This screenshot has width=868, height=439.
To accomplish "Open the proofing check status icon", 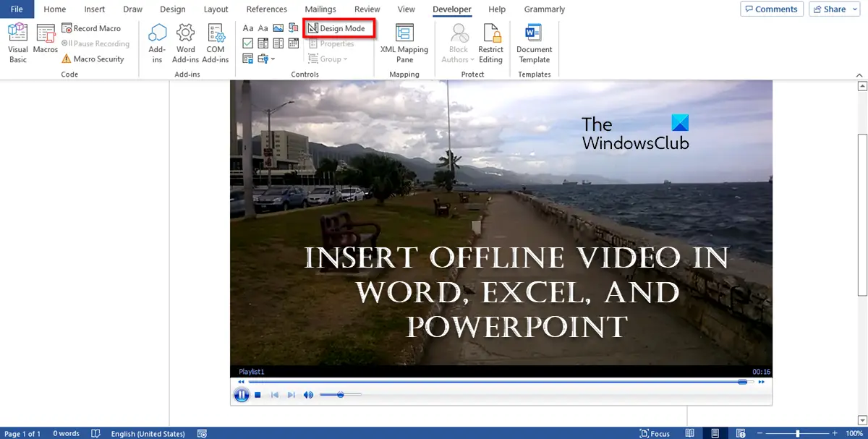I will (x=95, y=433).
